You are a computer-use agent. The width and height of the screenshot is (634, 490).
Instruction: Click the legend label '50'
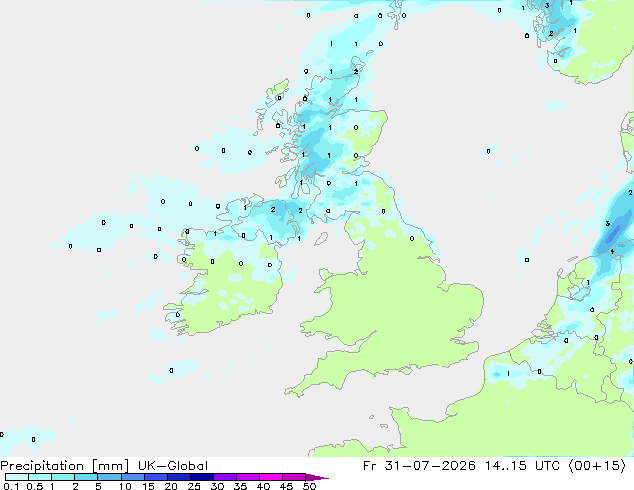tap(309, 486)
